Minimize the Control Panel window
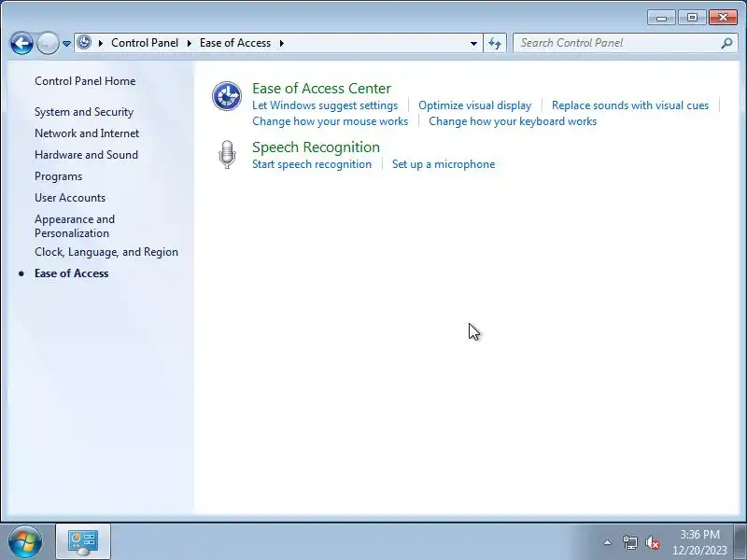Image resolution: width=747 pixels, height=560 pixels. [x=661, y=18]
